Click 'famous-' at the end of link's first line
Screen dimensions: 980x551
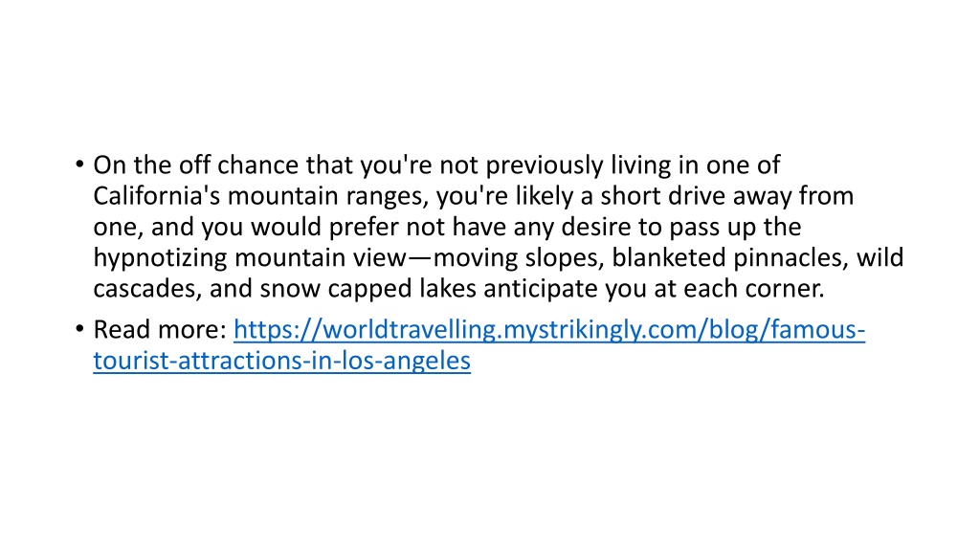tap(818, 330)
